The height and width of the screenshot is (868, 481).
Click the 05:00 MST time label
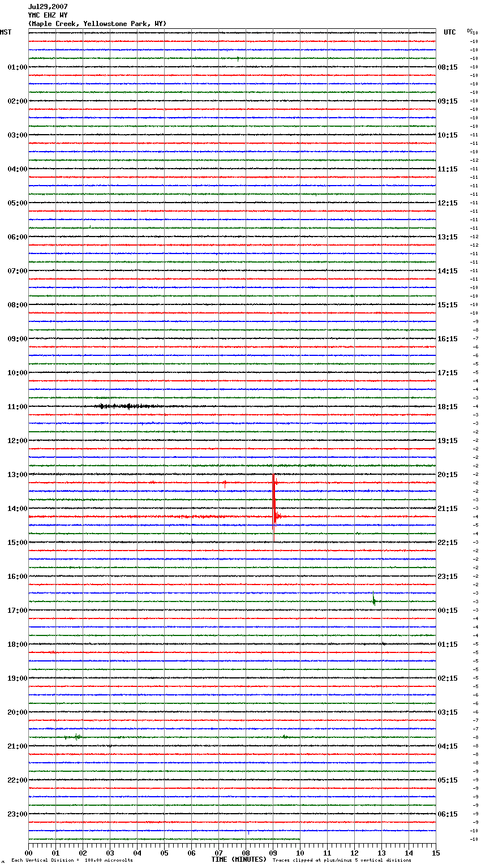pyautogui.click(x=18, y=203)
